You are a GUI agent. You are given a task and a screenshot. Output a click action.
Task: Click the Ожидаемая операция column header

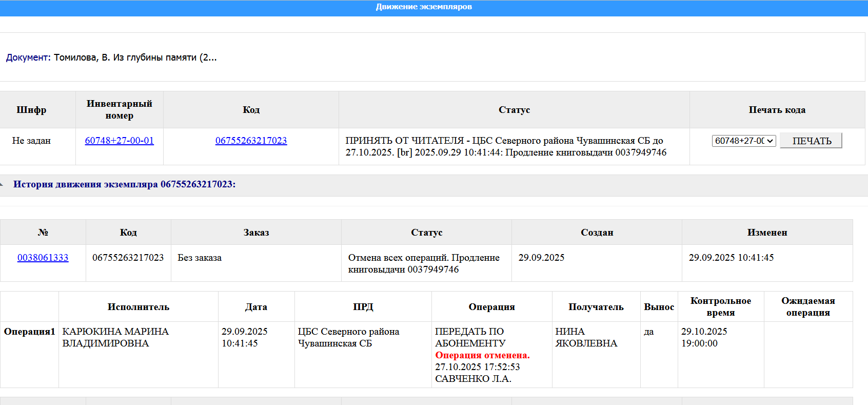pos(807,307)
